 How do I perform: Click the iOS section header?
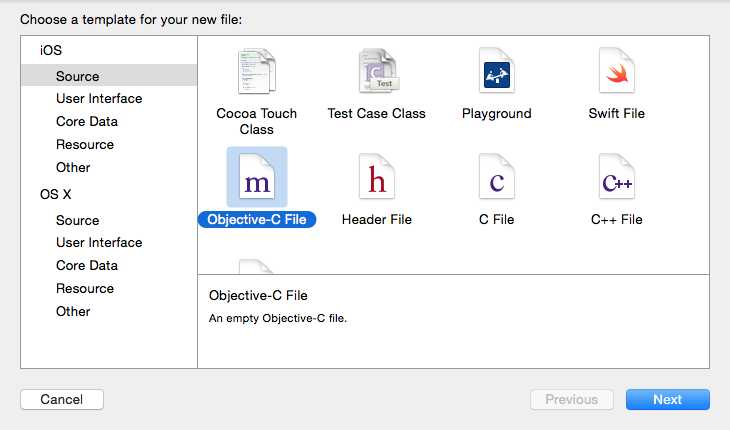tap(51, 50)
